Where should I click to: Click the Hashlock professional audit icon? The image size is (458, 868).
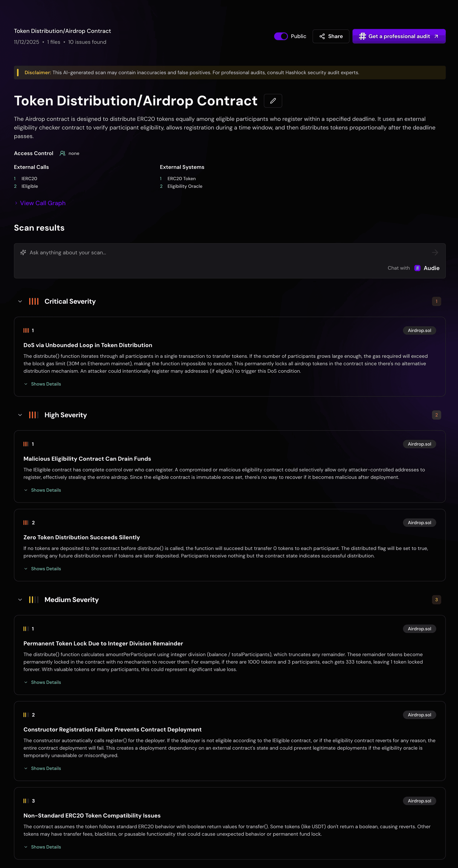[x=362, y=36]
